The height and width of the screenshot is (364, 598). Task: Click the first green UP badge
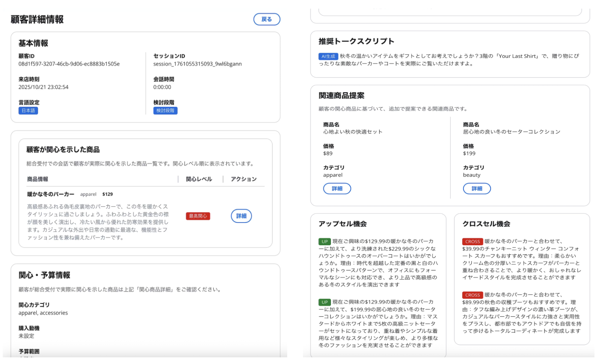click(x=324, y=242)
